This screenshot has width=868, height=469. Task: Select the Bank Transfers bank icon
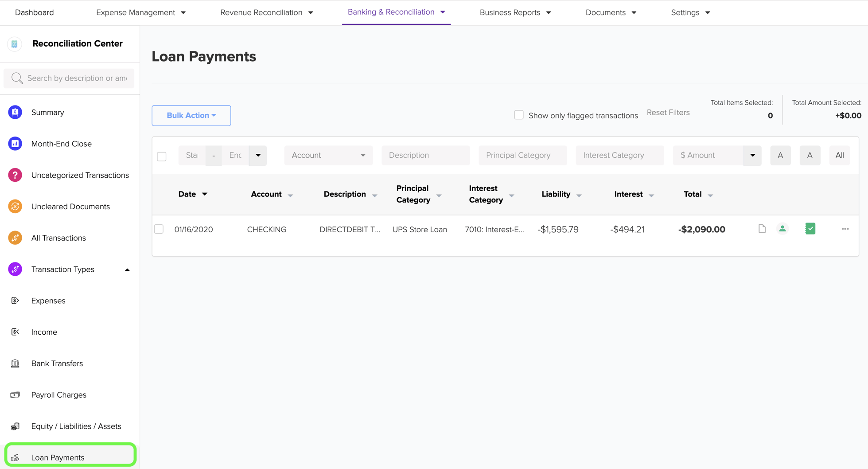[x=16, y=363]
